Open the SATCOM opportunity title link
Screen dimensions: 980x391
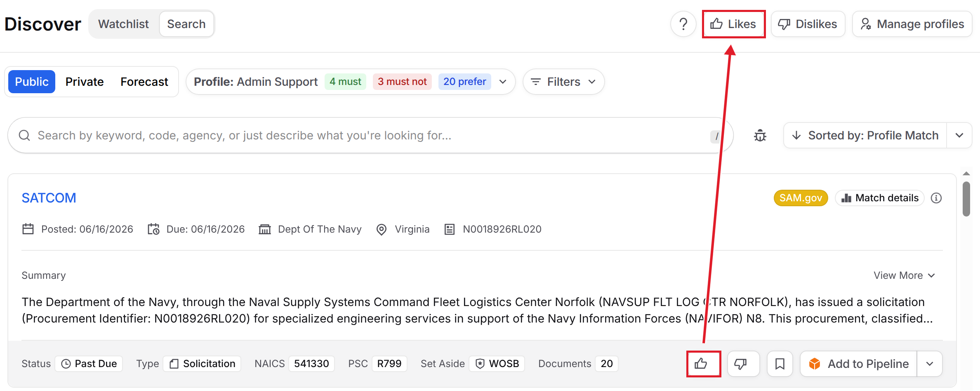[x=49, y=198]
